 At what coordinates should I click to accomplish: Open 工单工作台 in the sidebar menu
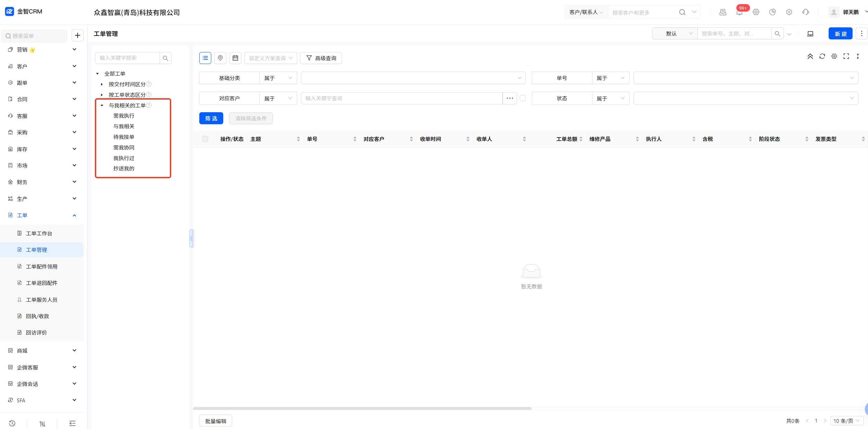pos(39,233)
